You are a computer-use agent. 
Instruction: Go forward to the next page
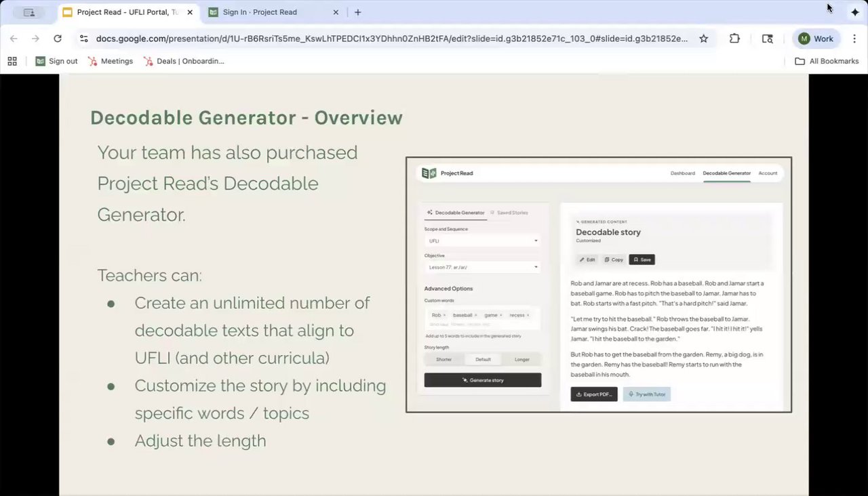tap(35, 39)
